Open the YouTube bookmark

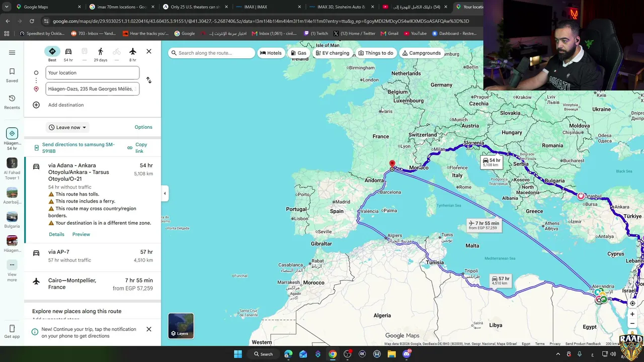(x=415, y=34)
